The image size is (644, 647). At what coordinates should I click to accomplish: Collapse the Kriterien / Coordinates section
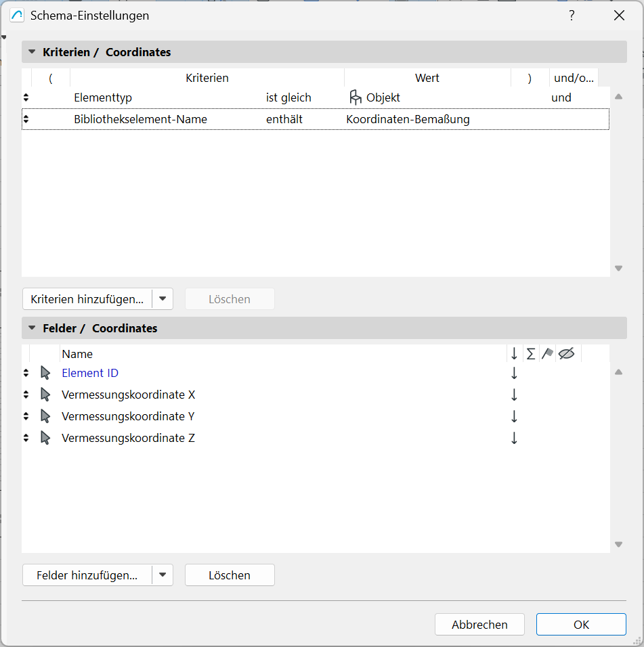tap(32, 52)
